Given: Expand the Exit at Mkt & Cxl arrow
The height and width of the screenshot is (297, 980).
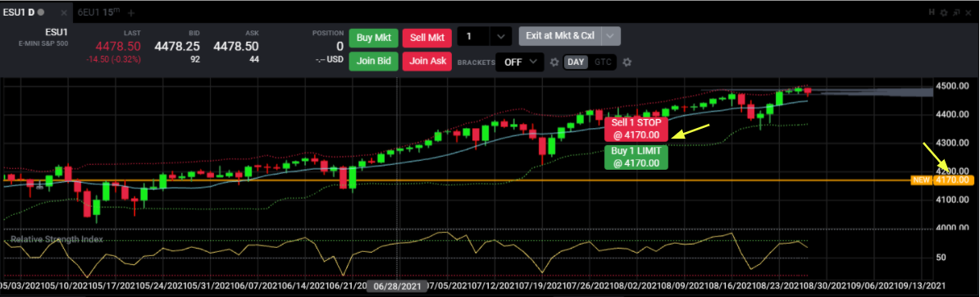Looking at the screenshot, I should 611,36.
